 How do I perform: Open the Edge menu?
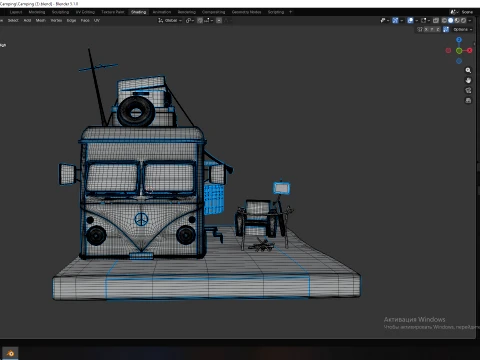(x=71, y=20)
